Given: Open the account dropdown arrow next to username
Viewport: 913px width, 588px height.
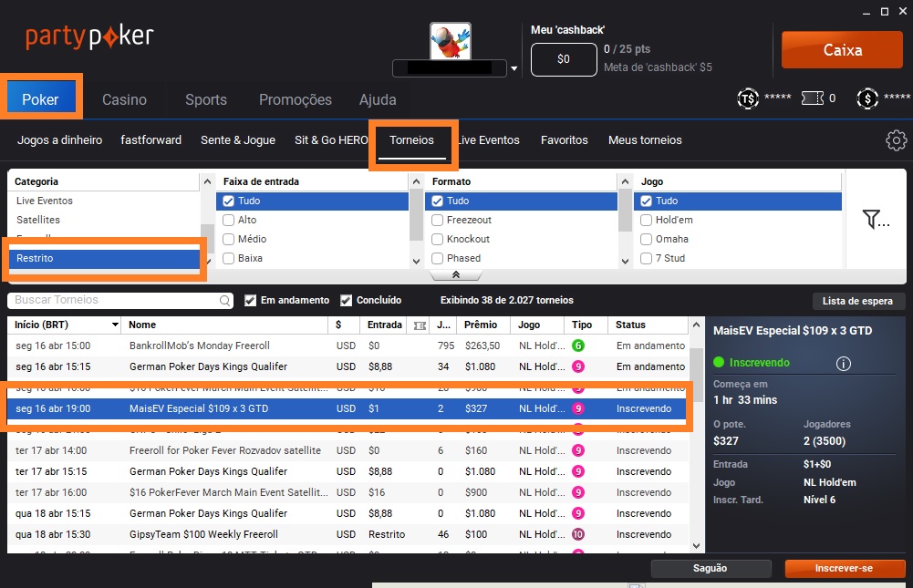Looking at the screenshot, I should pos(514,68).
